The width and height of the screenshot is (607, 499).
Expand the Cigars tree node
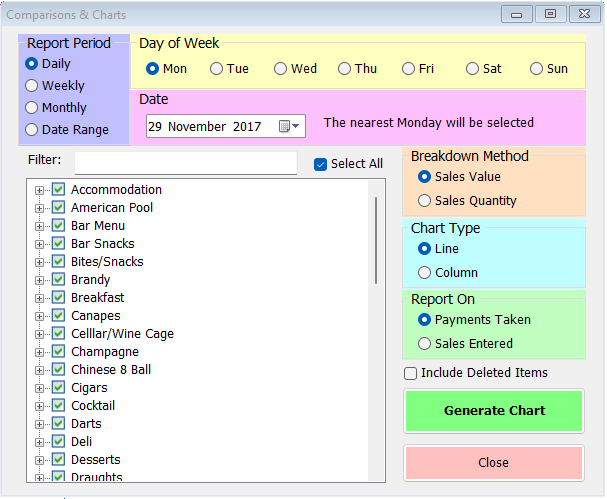39,388
